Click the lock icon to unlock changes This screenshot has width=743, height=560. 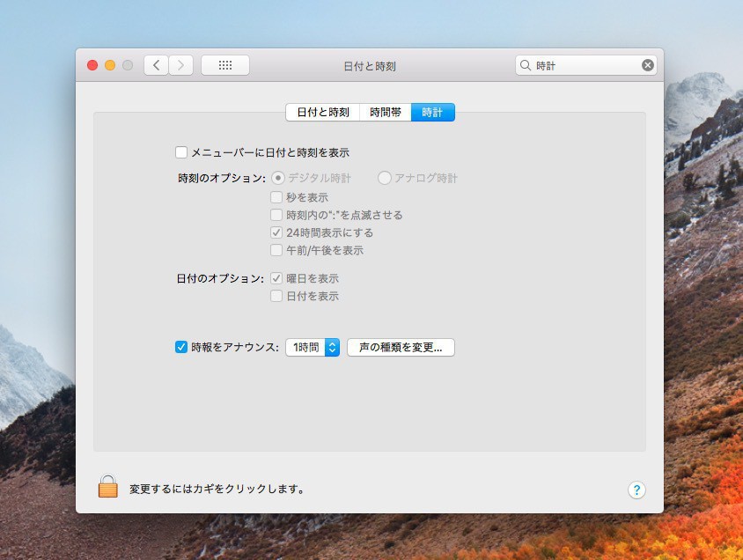[x=108, y=487]
